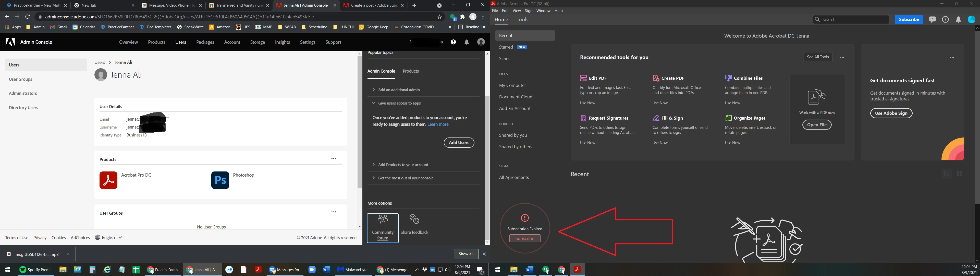The height and width of the screenshot is (276, 980).
Task: Open Admin Console help icon
Action: pyautogui.click(x=454, y=42)
